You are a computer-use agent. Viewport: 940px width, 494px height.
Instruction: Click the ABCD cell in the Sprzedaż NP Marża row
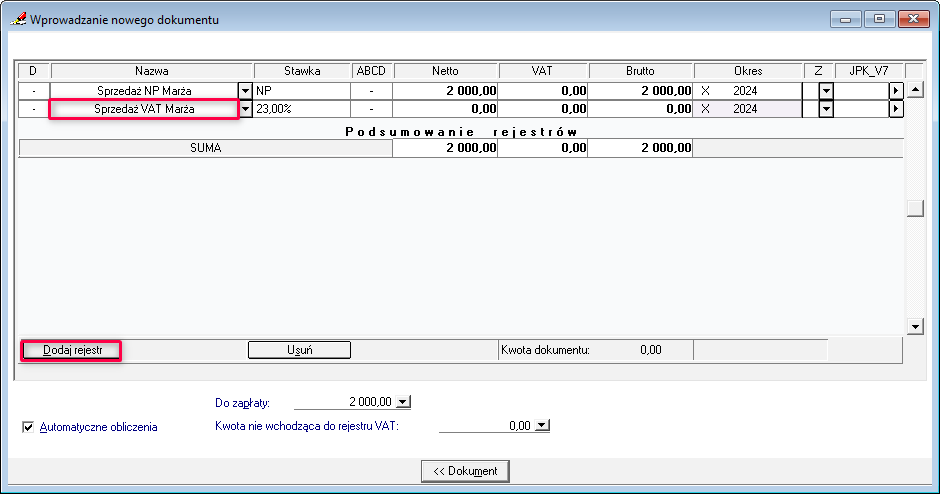[x=372, y=91]
